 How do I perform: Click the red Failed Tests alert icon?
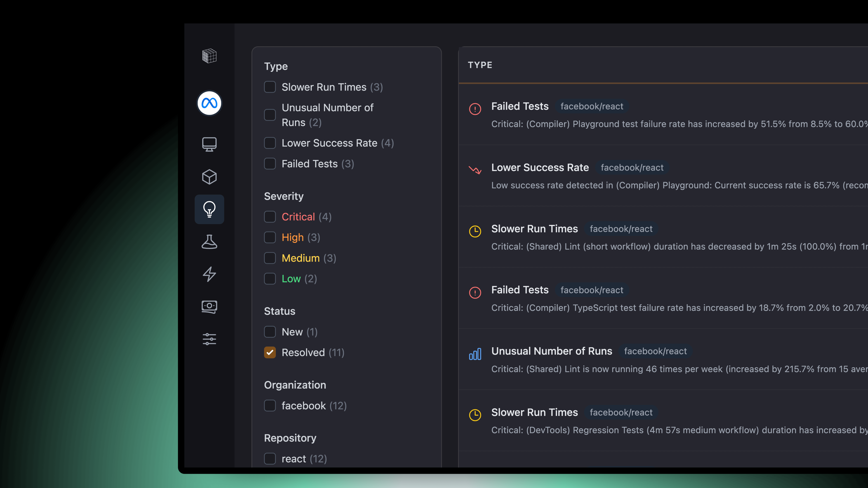click(x=475, y=109)
